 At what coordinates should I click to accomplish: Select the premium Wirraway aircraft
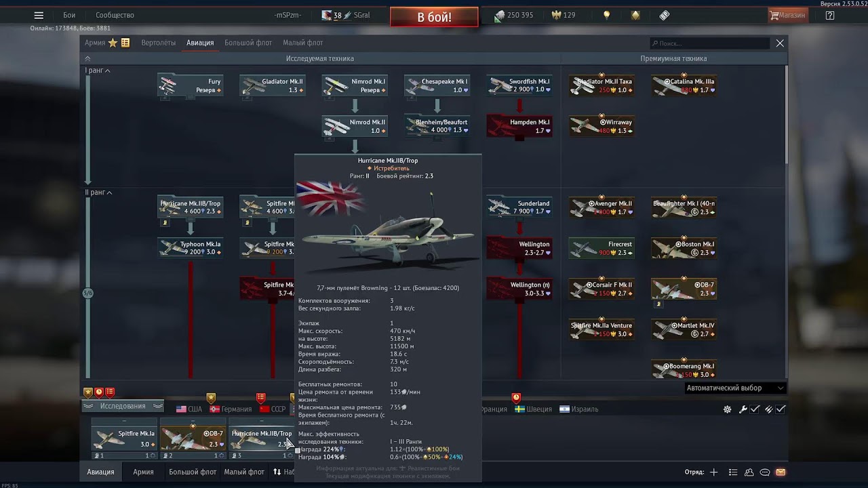click(601, 126)
